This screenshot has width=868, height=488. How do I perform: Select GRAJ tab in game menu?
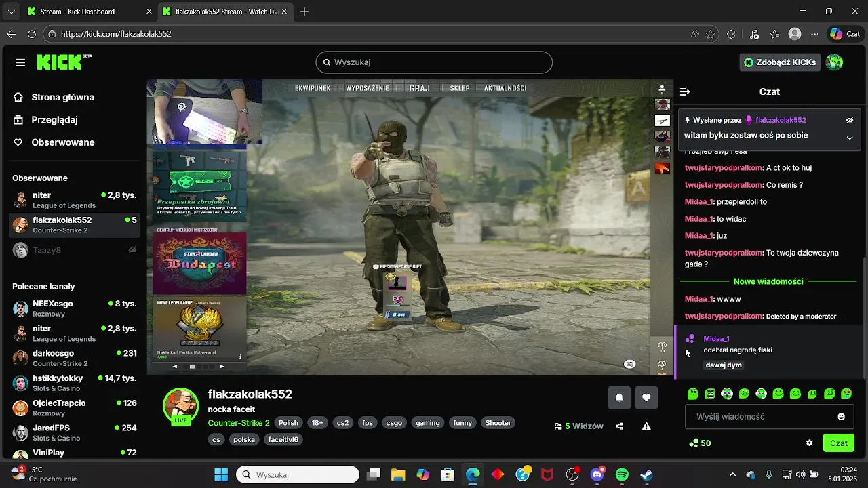(419, 88)
